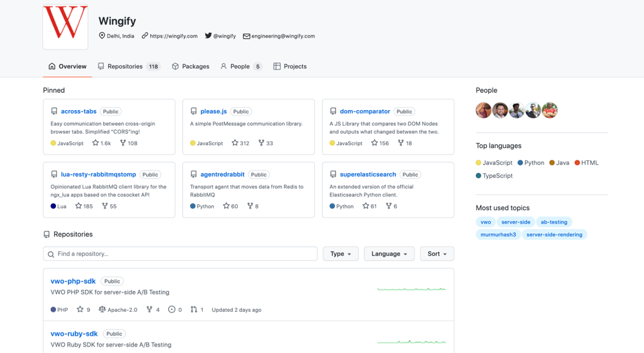
Task: Open the across-tabs pinned repository
Action: pyautogui.click(x=79, y=111)
